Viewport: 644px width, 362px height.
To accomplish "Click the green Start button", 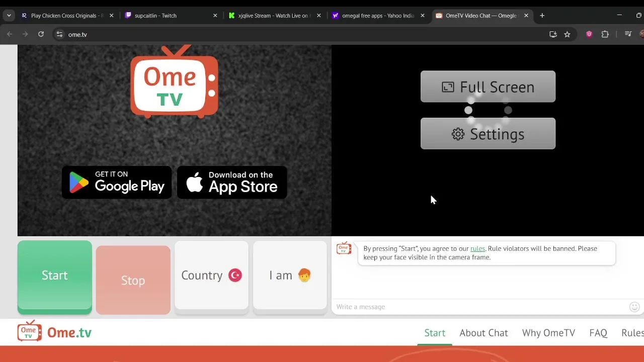I will 54,277.
